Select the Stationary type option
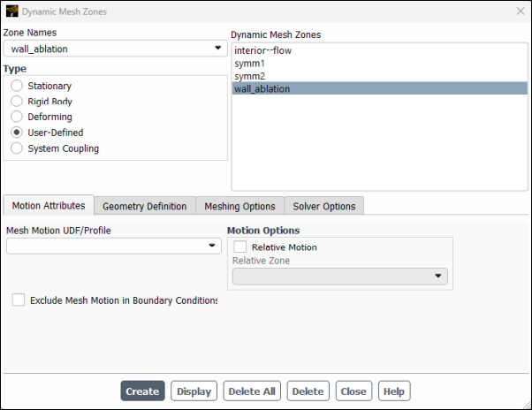This screenshot has height=410, width=532. [x=17, y=87]
